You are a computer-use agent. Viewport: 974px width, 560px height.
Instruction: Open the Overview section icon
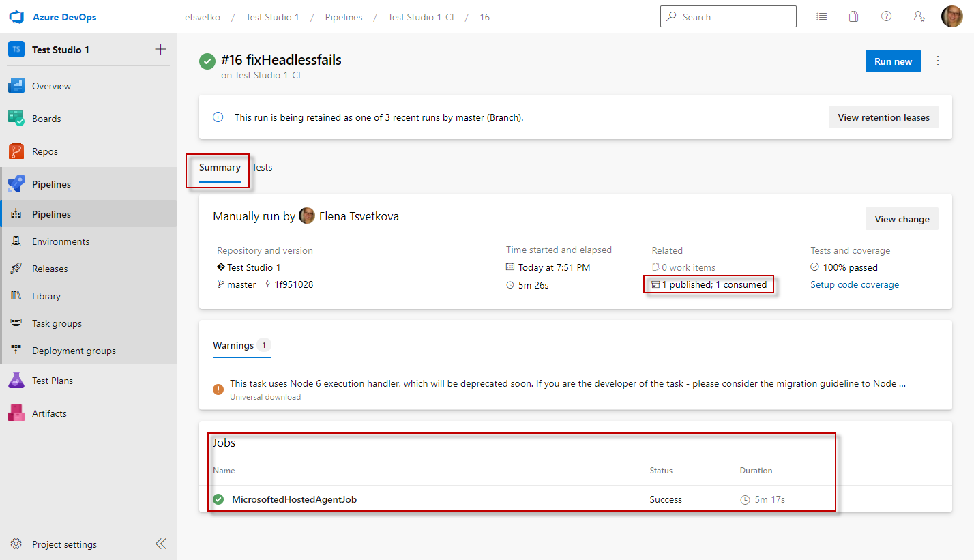coord(16,86)
